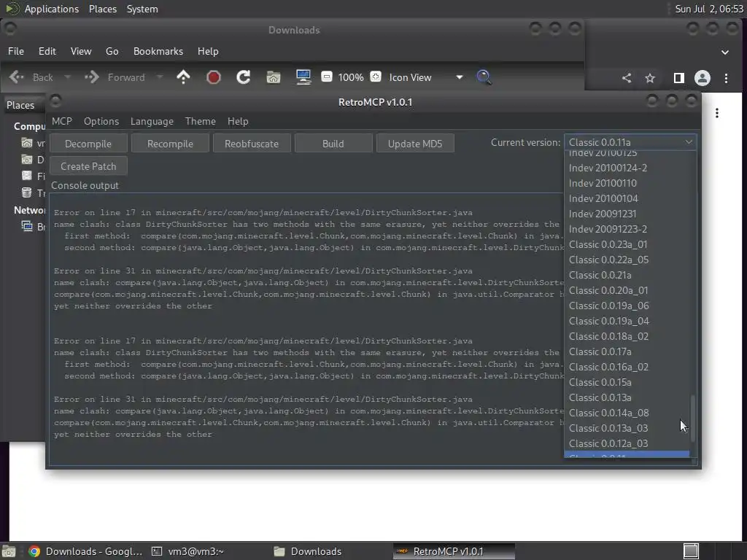Open the Theme menu in RetroMCP
The image size is (747, 560).
click(201, 121)
